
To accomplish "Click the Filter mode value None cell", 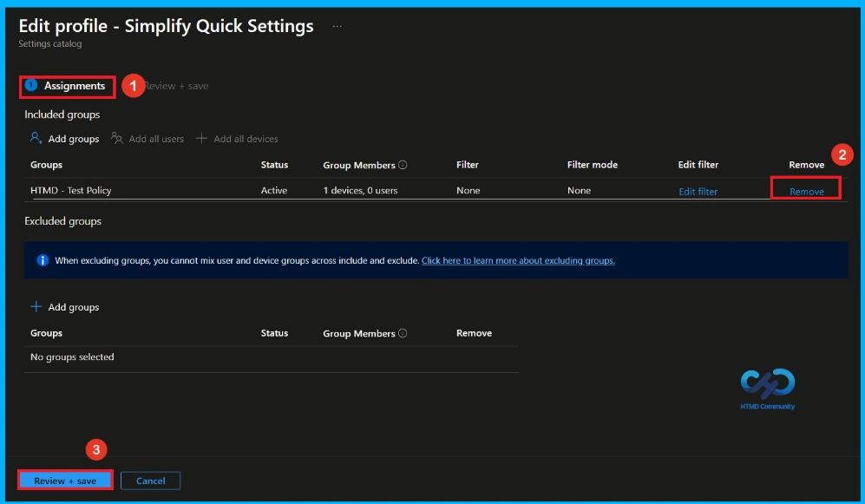I will 579,190.
